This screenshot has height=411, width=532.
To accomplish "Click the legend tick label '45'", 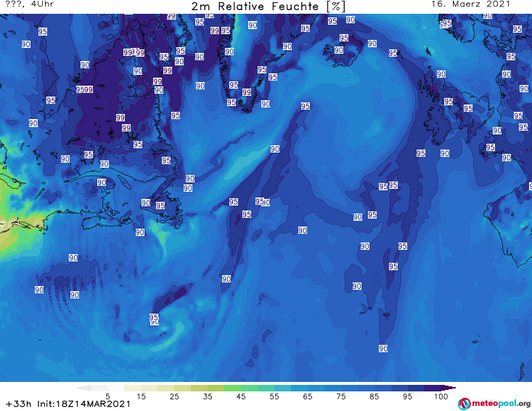I will click(x=240, y=396).
